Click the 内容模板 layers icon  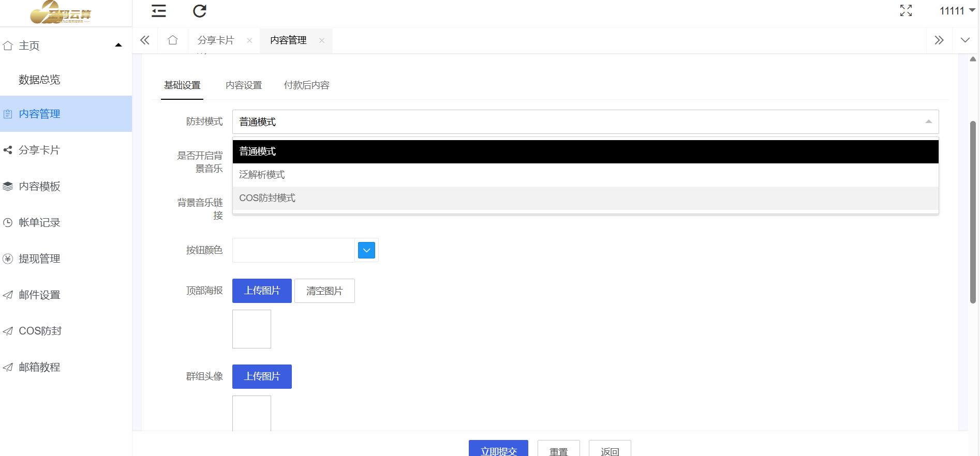[8, 186]
